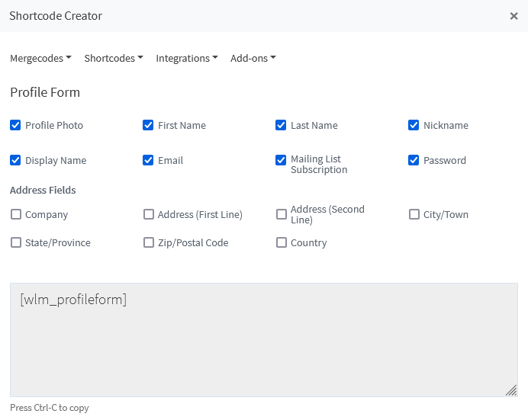Viewport: 528px width, 420px height.
Task: Open the Integrations dropdown
Action: tap(187, 58)
